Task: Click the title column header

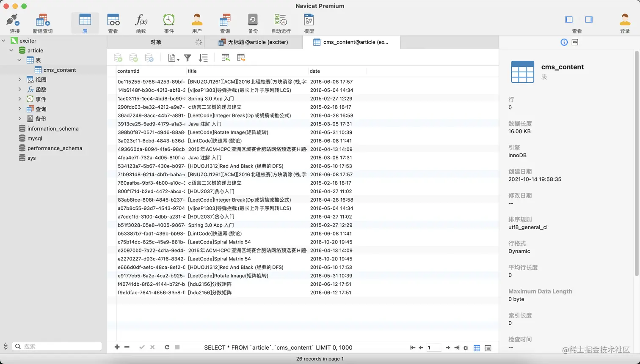Action: coord(247,71)
